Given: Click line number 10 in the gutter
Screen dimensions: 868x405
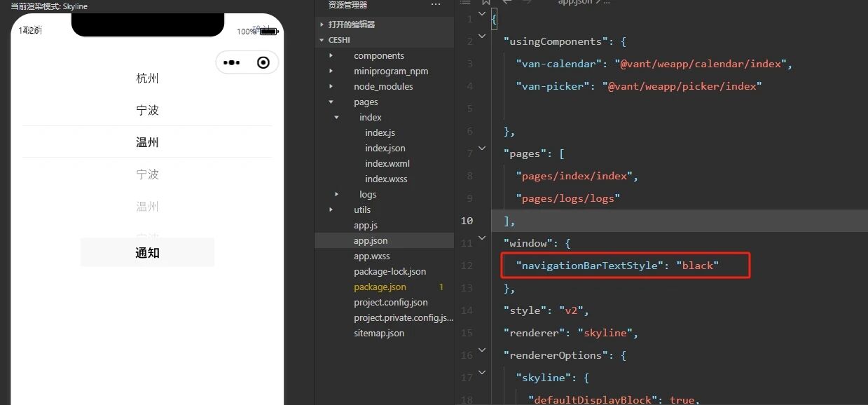Looking at the screenshot, I should tap(466, 221).
